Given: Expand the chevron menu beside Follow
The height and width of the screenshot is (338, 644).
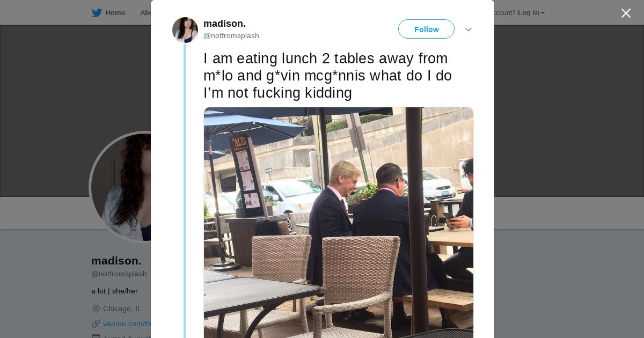Looking at the screenshot, I should (x=468, y=30).
